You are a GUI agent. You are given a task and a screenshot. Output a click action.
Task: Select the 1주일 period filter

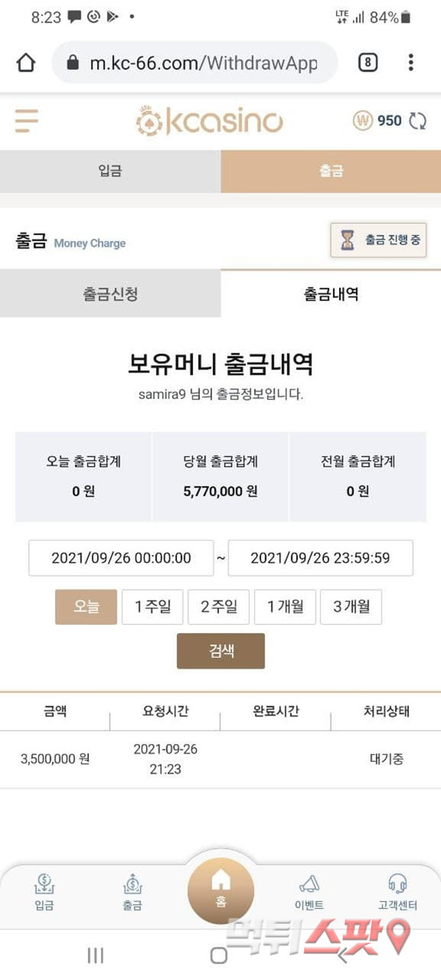(152, 607)
